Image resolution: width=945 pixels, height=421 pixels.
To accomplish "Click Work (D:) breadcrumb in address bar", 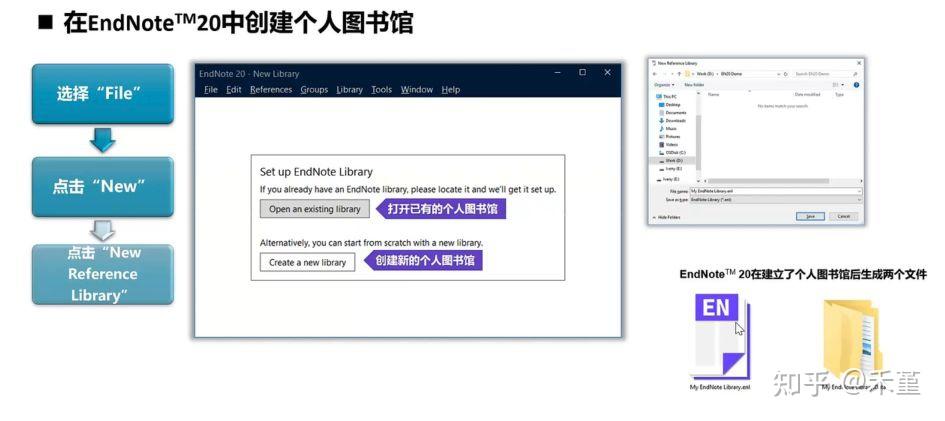I will 705,73.
